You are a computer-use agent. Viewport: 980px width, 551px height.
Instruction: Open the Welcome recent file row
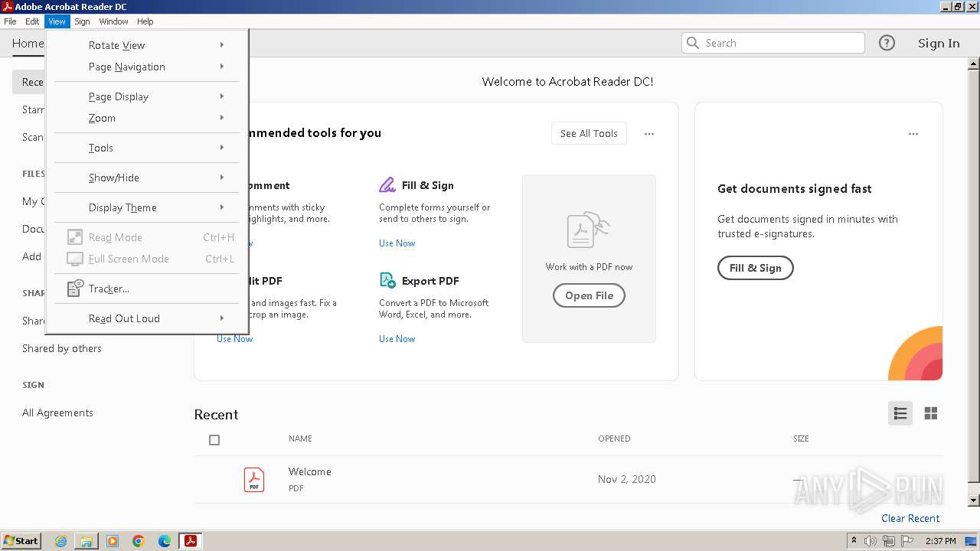568,480
